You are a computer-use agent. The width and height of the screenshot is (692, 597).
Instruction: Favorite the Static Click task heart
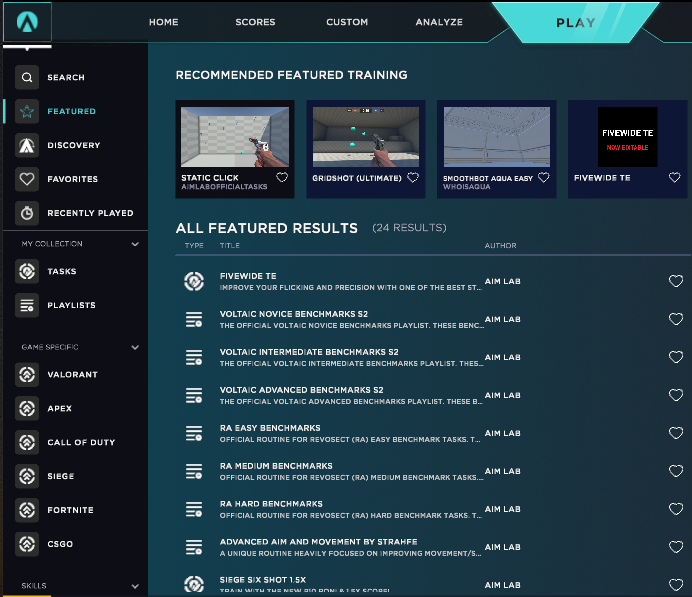point(282,178)
